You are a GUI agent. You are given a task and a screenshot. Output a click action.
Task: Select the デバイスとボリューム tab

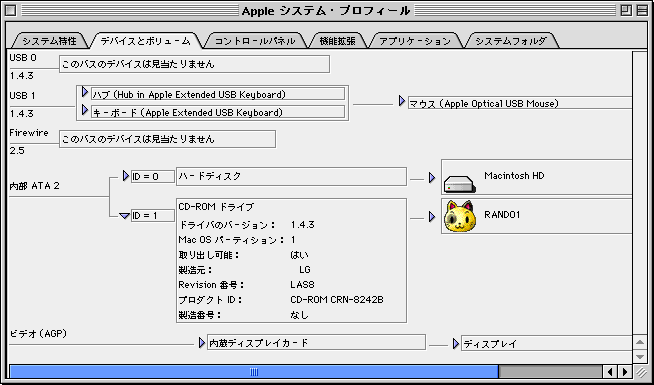146,41
